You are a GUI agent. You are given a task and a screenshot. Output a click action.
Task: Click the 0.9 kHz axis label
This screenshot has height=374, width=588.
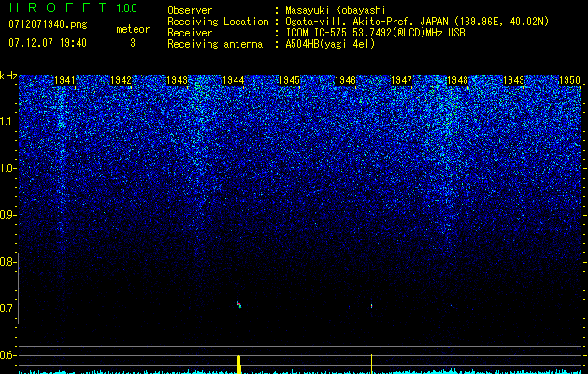(x=7, y=215)
